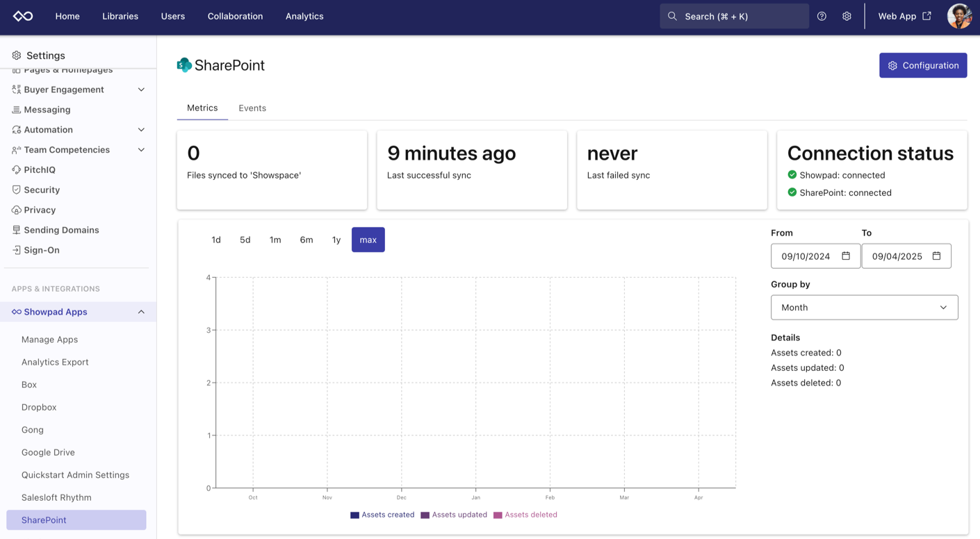The height and width of the screenshot is (539, 980).
Task: Click the SharePoint connected green check icon
Action: (792, 192)
